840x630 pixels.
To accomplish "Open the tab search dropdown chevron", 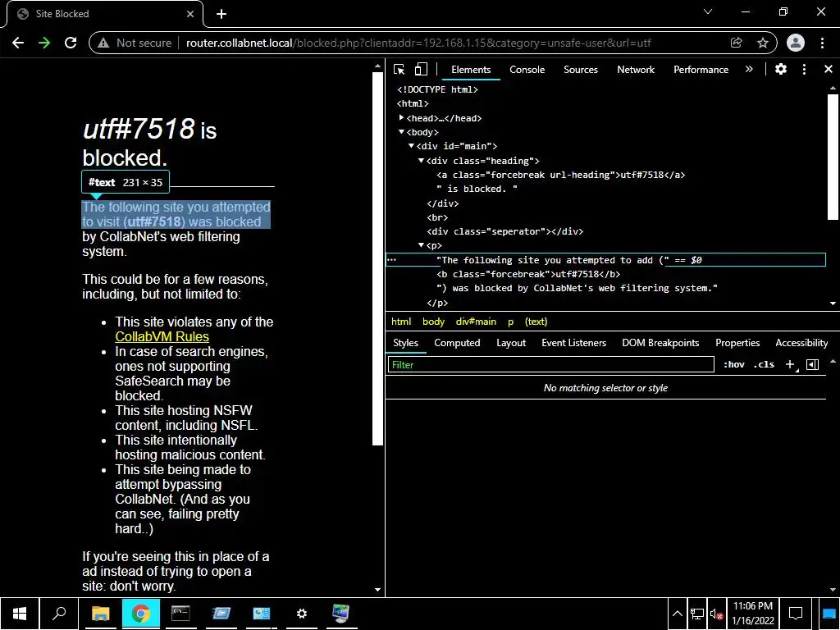I will (x=708, y=11).
